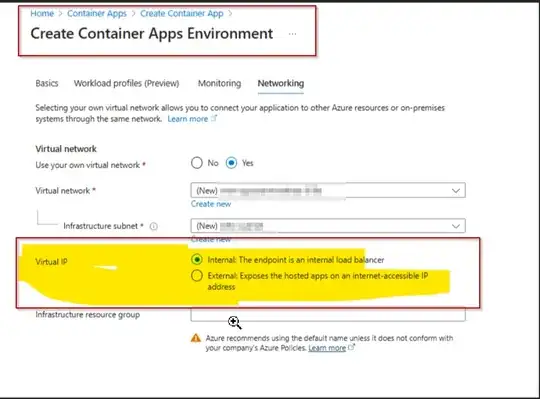Expand the Infrastructure subnet dropdown
Image resolution: width=540 pixels, height=399 pixels.
(328, 226)
